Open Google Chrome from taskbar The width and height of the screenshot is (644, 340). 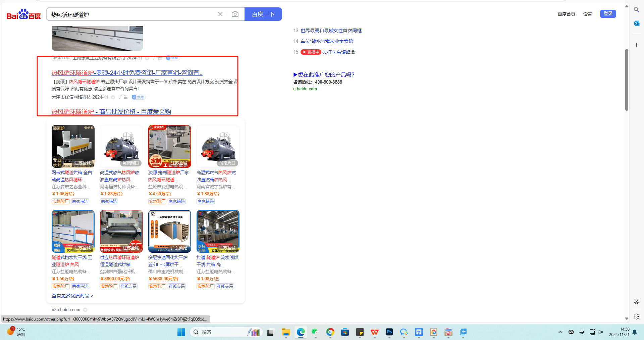(330, 332)
